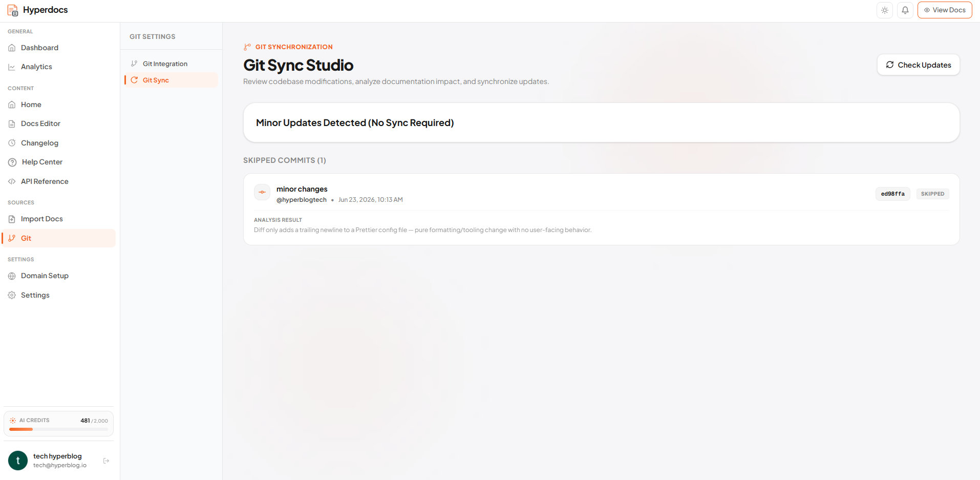Switch to Git Integration settings
980x480 pixels.
coord(171,64)
